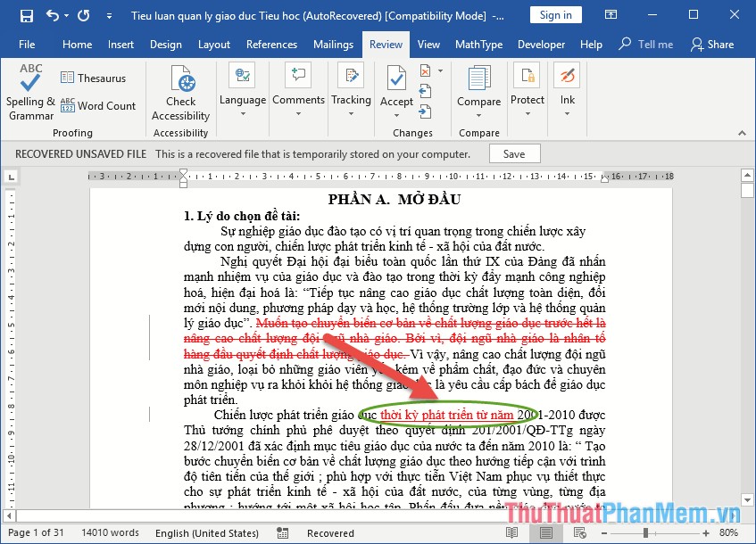Image resolution: width=756 pixels, height=544 pixels.
Task: Click the Sign in button
Action: click(x=555, y=15)
